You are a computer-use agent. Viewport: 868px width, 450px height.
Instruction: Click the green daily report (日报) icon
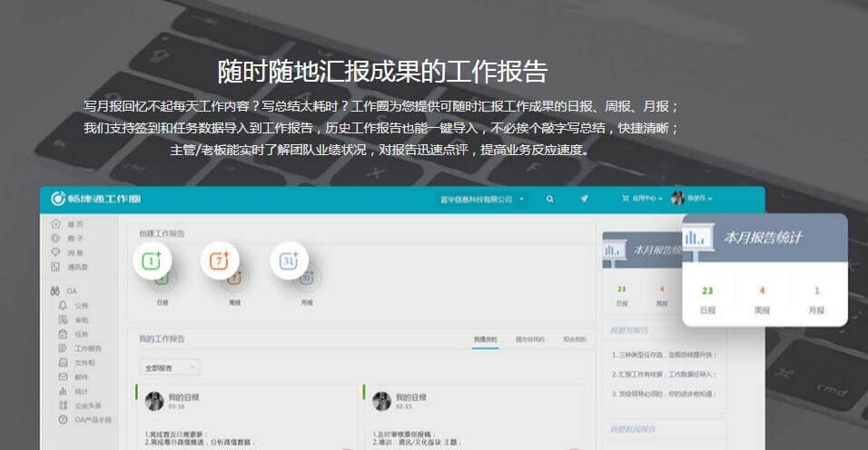click(x=152, y=261)
